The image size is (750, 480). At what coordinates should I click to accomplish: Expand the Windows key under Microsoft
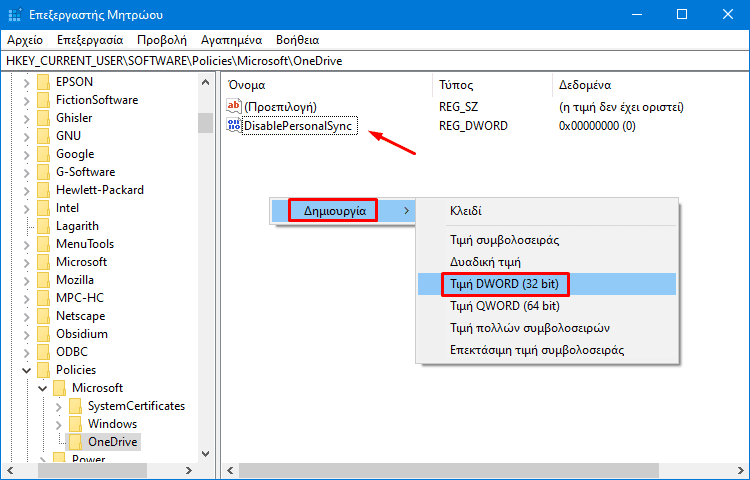click(x=59, y=425)
